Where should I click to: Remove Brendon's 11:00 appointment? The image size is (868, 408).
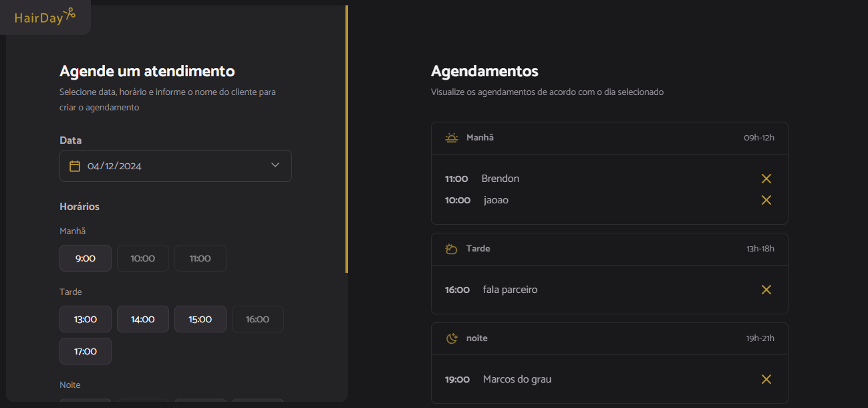pyautogui.click(x=766, y=179)
